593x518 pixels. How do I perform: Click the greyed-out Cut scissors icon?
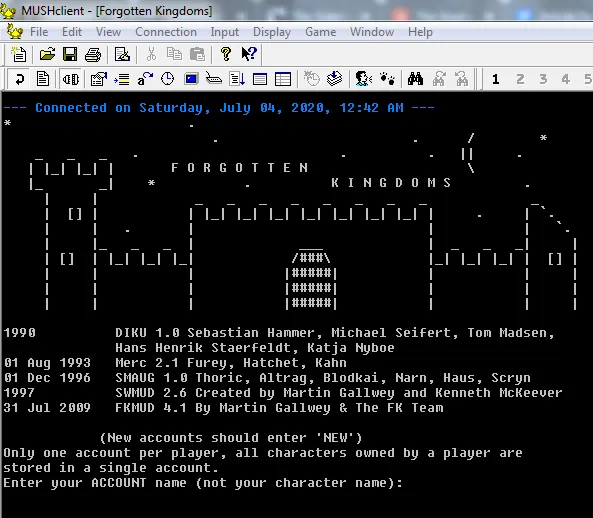pos(151,54)
